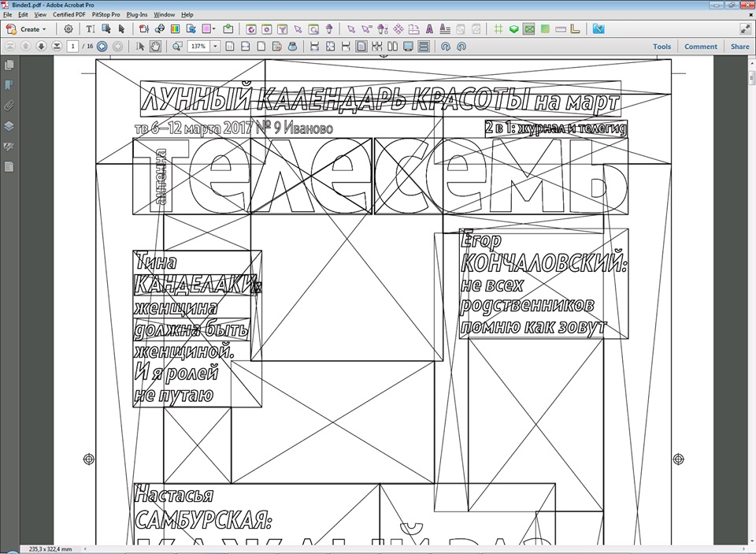Select the PitStop black arrow select tool

point(121,29)
